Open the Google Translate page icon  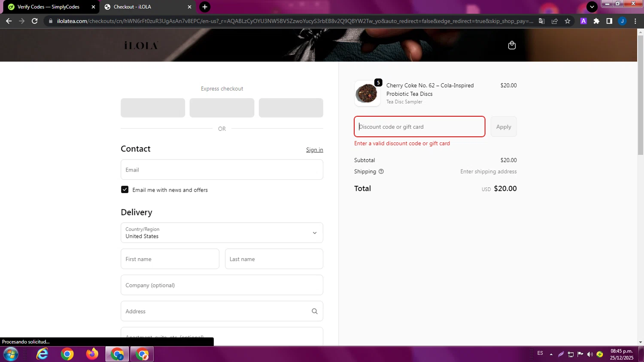click(542, 21)
